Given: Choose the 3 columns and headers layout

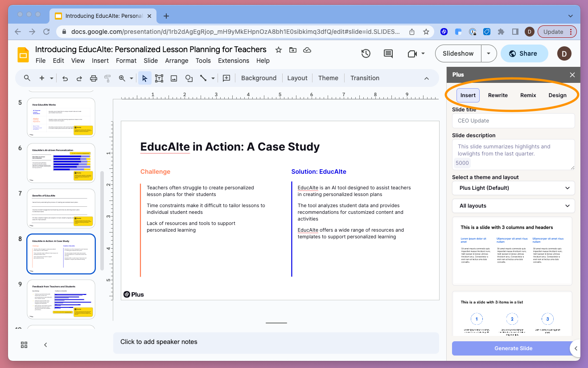Looking at the screenshot, I should point(512,251).
